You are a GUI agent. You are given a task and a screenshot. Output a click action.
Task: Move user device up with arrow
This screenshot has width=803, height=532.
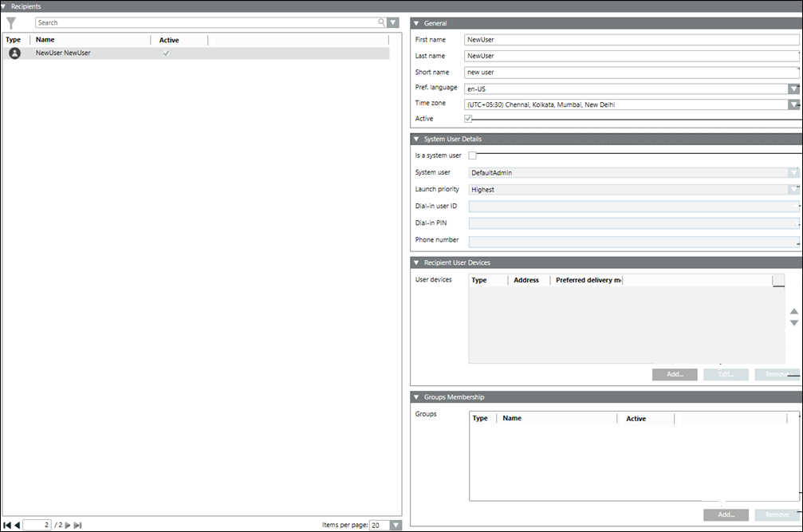793,312
